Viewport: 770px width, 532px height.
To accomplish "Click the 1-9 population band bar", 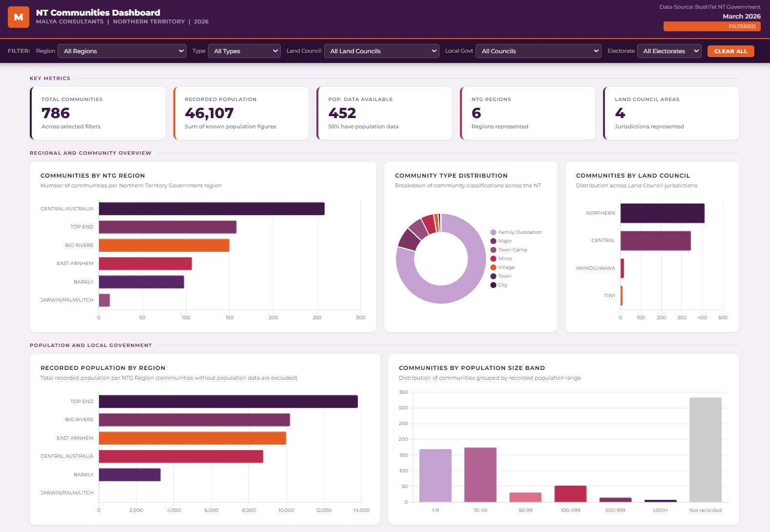I will tap(436, 475).
